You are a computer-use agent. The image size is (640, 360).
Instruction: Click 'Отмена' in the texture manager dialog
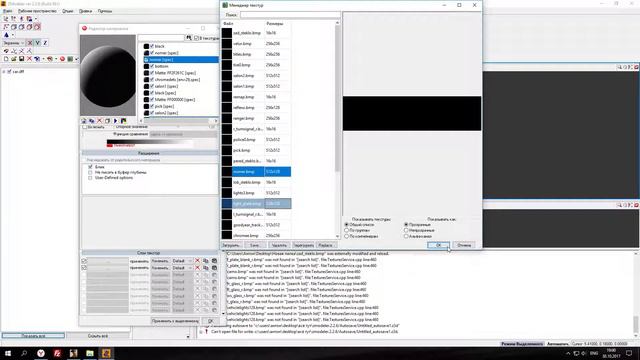point(464,245)
